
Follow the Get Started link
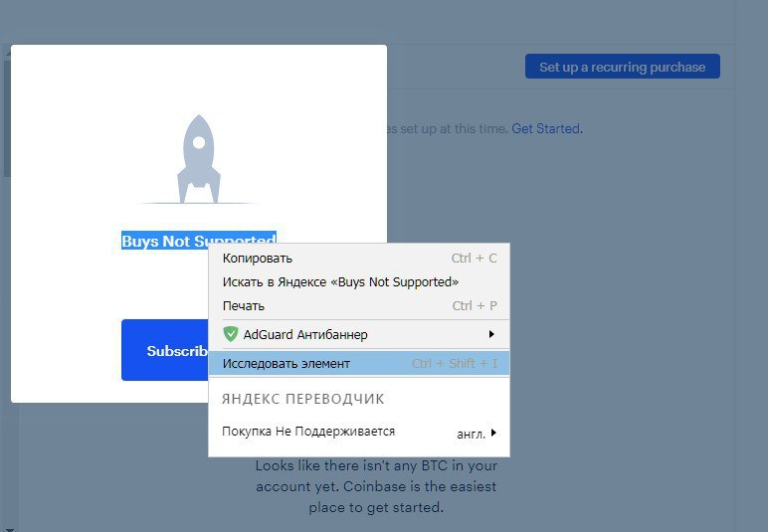pos(547,128)
